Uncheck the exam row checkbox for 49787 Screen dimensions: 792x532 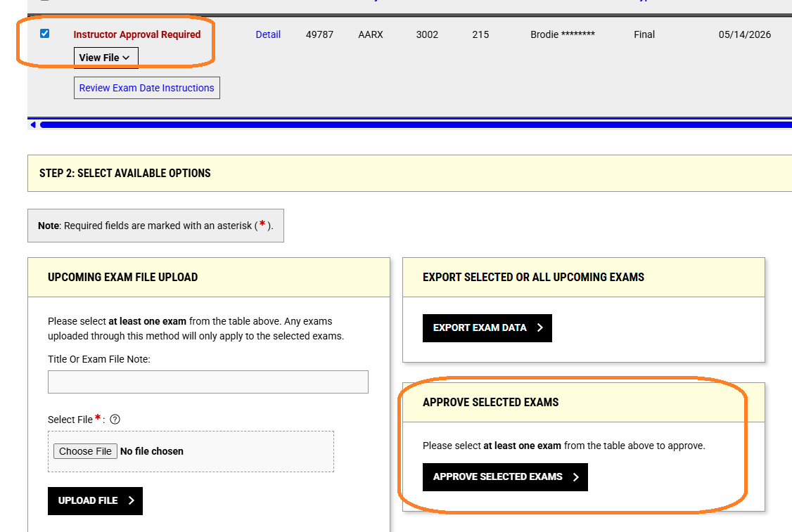(x=44, y=33)
